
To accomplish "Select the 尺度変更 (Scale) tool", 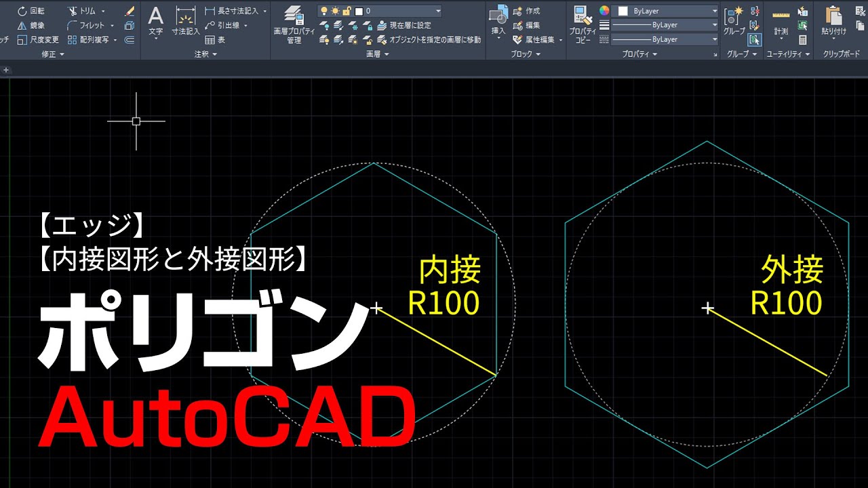I will pos(38,39).
